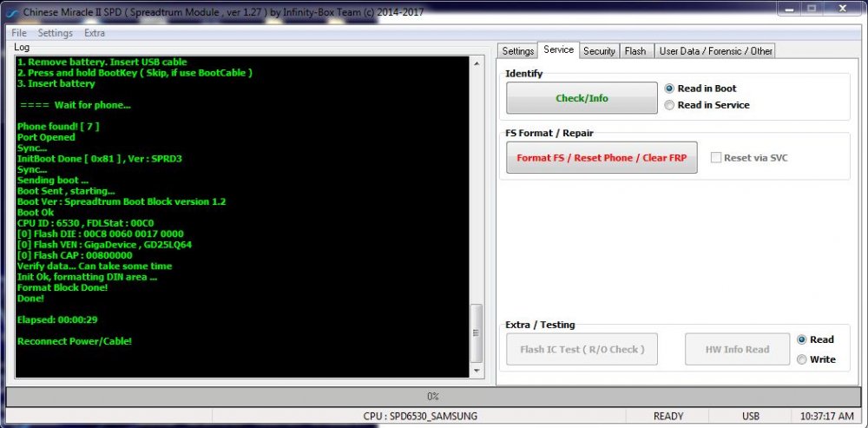Click 'Reconnect Power/Cable!' log line
This screenshot has width=868, height=428.
(x=75, y=342)
